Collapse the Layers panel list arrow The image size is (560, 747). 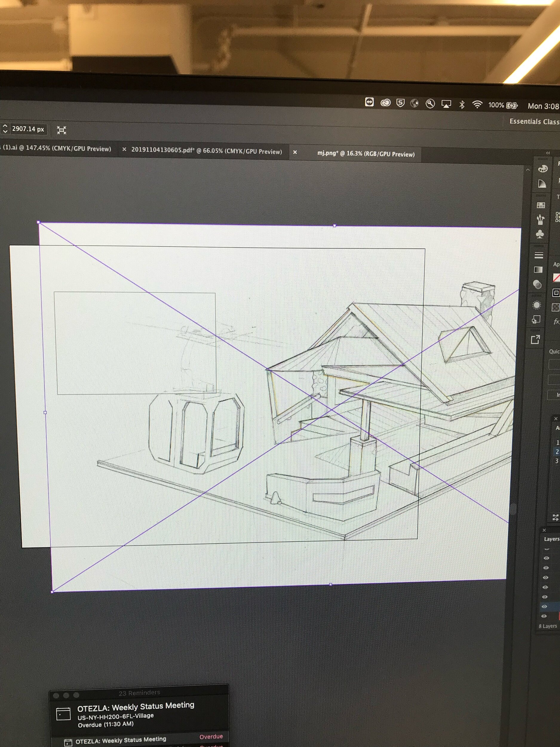[x=547, y=549]
